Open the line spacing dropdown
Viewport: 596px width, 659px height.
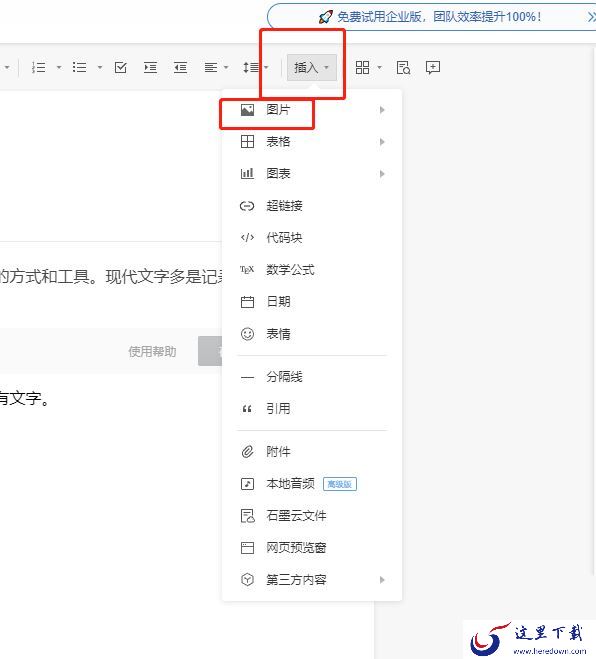[x=256, y=67]
